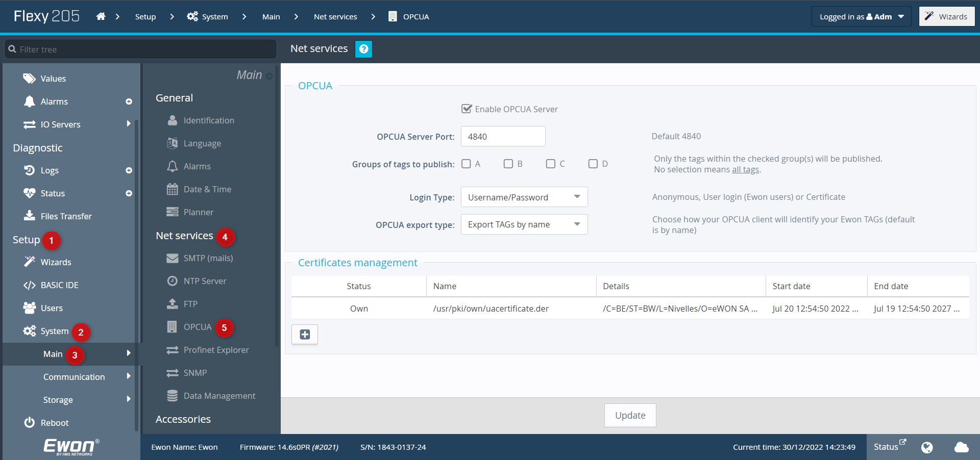Image resolution: width=980 pixels, height=460 pixels.
Task: Open the NTP Server clock icon
Action: (173, 280)
